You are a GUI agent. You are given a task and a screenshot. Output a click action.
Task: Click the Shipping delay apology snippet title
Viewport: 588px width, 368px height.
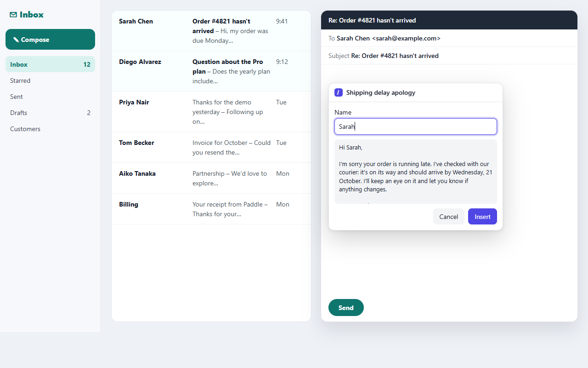[x=381, y=92]
